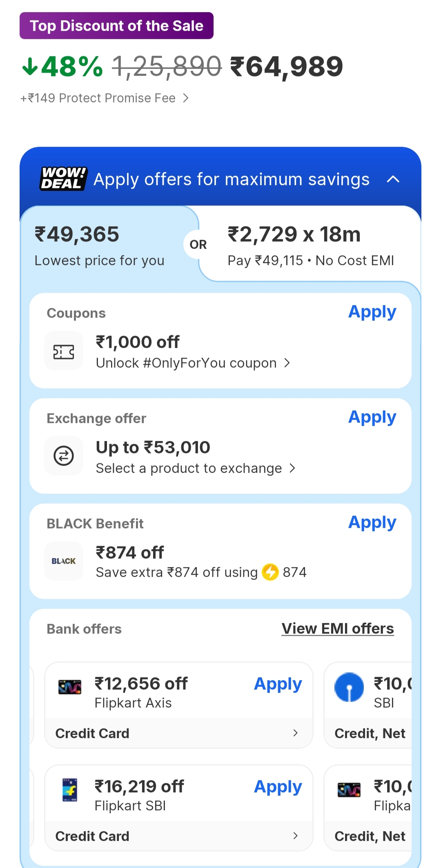Expand Flipkart Axis Credit Card details arrow
Screen dimensions: 441x868
[296, 733]
